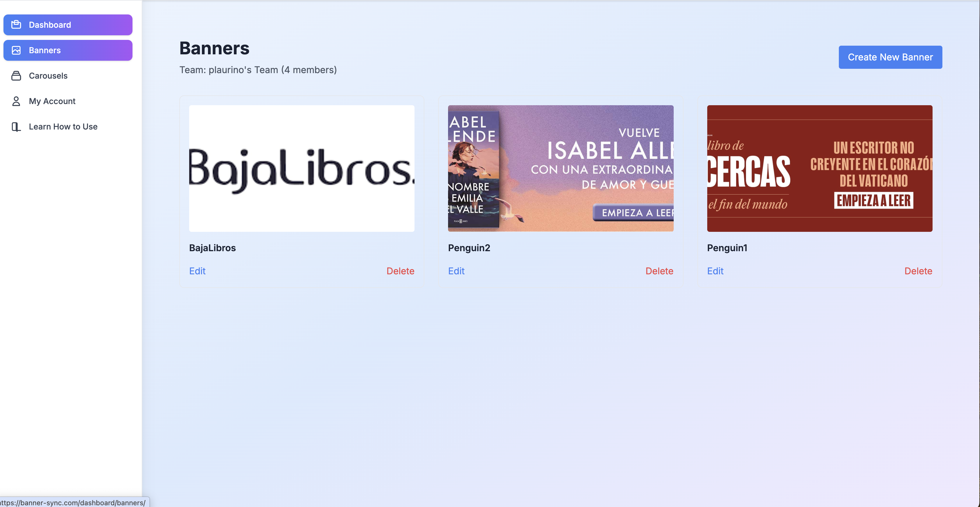The height and width of the screenshot is (507, 980).
Task: Click the Banners page heading
Action: [x=214, y=48]
